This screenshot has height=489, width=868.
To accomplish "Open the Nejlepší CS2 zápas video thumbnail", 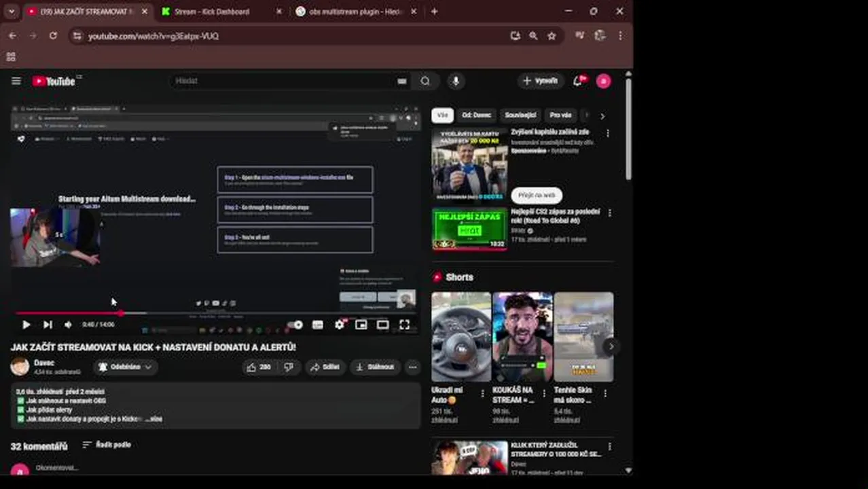I will tap(469, 229).
